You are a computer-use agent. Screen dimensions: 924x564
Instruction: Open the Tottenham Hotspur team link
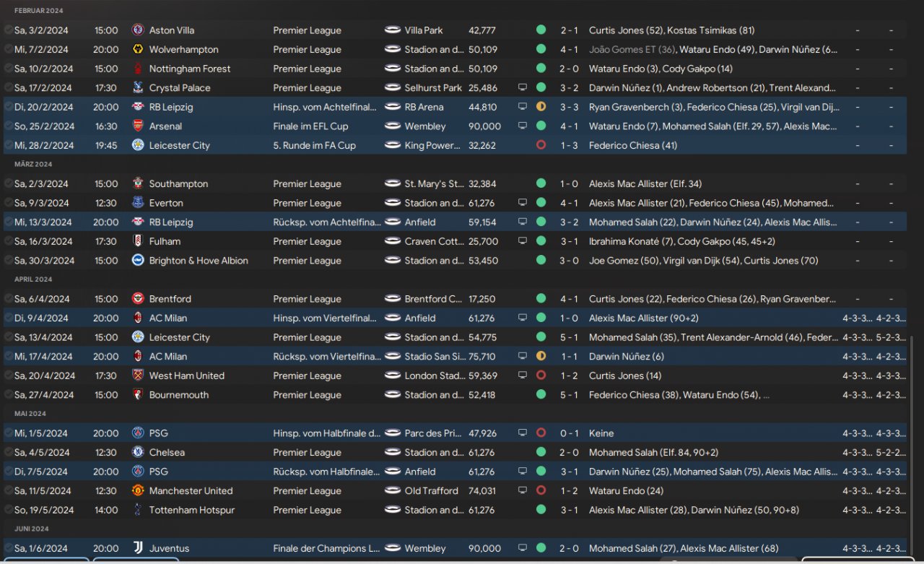pyautogui.click(x=191, y=510)
